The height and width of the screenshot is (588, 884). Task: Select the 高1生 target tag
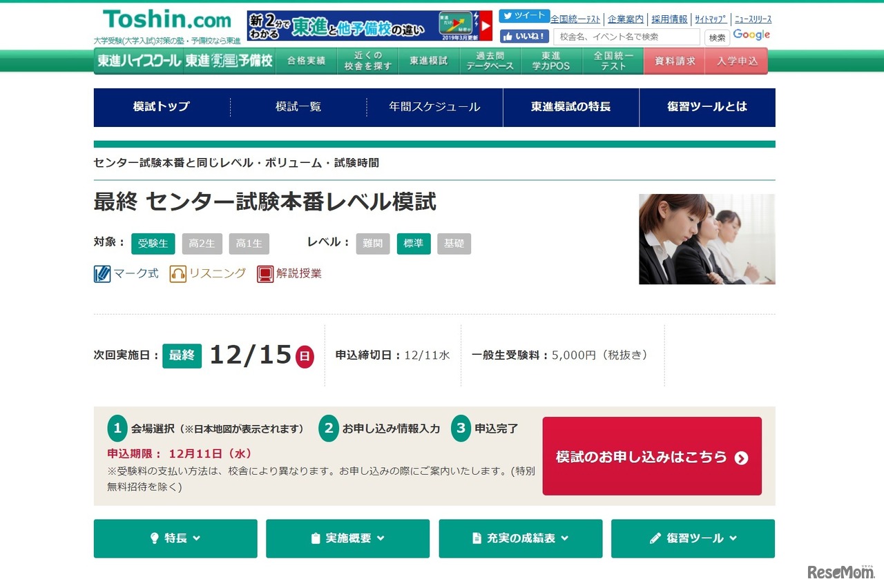249,244
